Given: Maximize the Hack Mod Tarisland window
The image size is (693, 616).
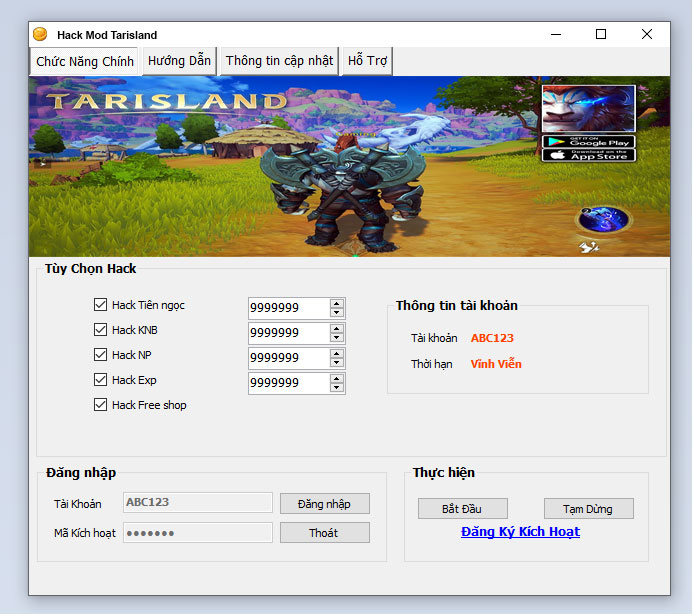Looking at the screenshot, I should click(601, 34).
